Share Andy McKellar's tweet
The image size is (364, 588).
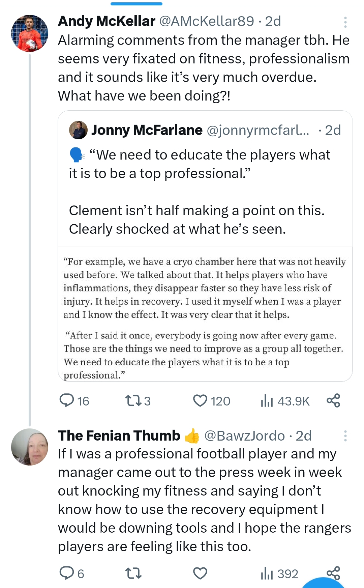(x=333, y=401)
